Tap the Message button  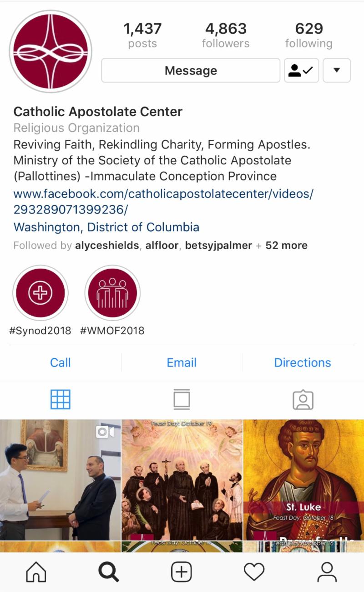click(191, 70)
